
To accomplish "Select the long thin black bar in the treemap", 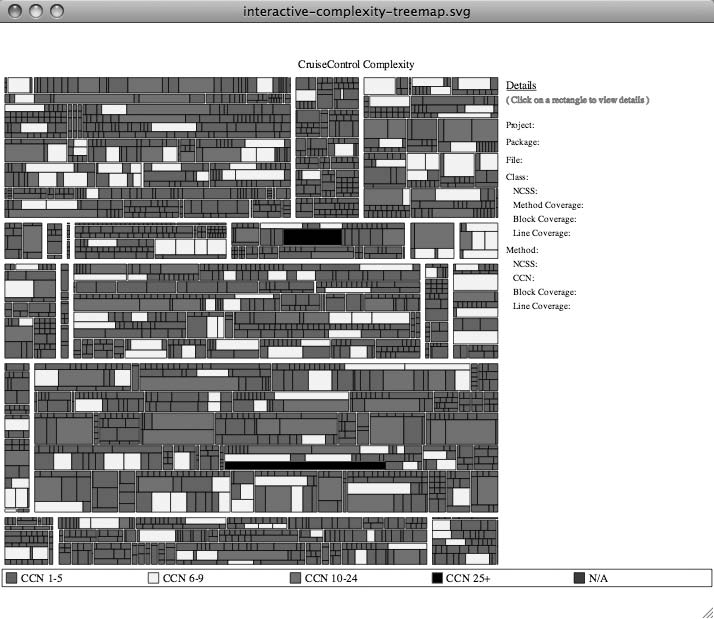I will [x=305, y=465].
